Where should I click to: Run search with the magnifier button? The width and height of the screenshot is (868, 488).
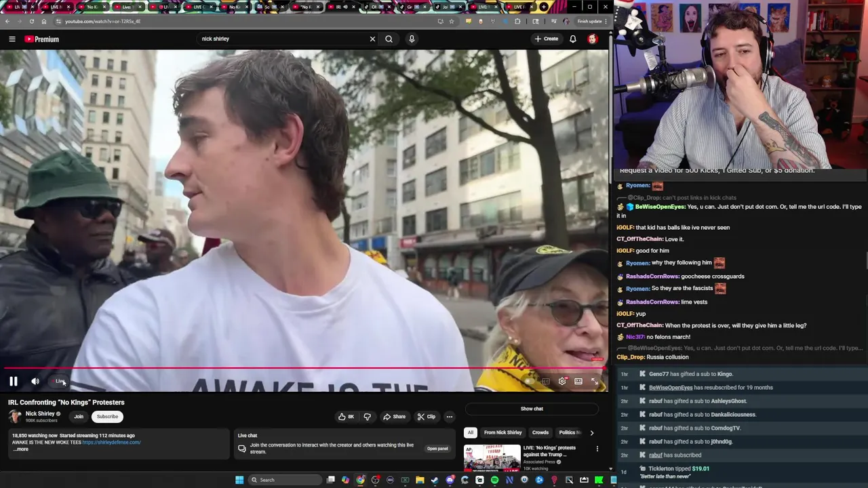(389, 39)
